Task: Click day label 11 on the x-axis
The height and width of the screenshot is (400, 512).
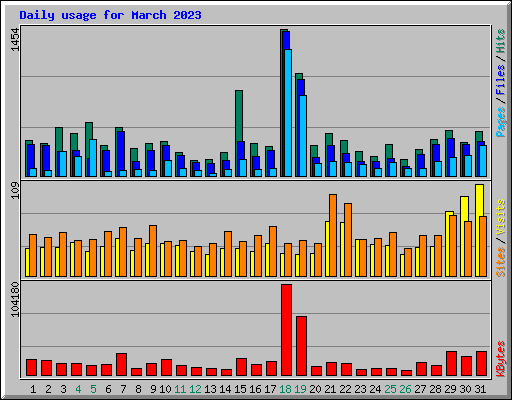Action: click(180, 389)
